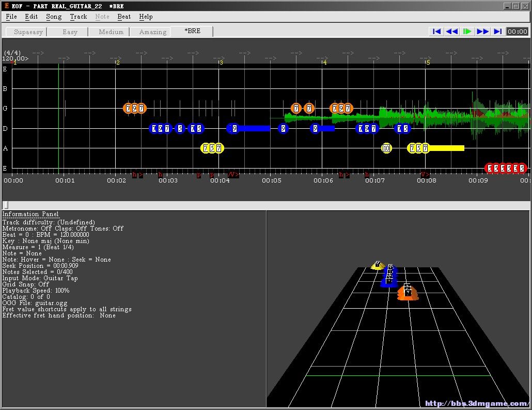Viewport: 532px width, 410px height.
Task: Click measure marker 1 in the beat ruler
Action: (x=14, y=63)
